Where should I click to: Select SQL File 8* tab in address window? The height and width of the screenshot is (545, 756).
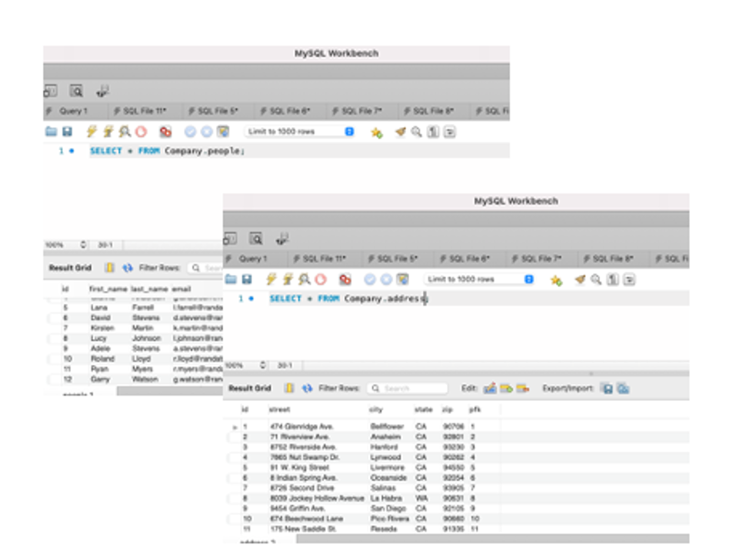609,259
